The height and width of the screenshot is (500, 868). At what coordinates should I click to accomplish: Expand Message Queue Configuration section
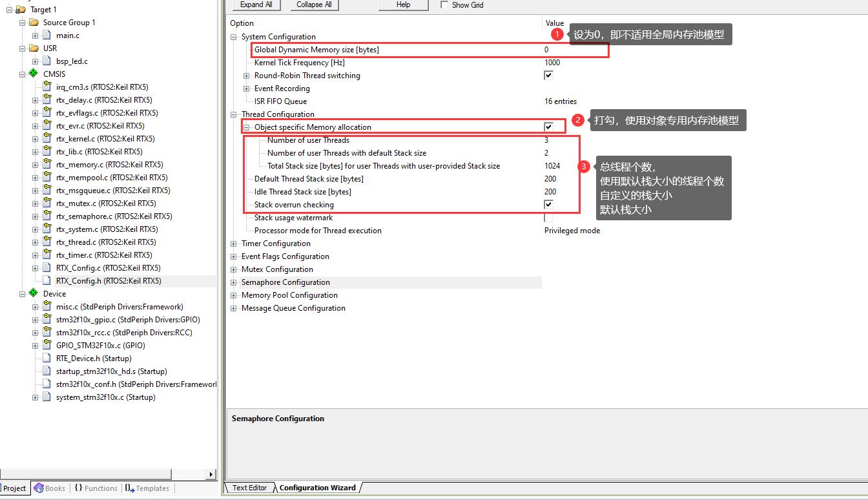[x=234, y=308]
